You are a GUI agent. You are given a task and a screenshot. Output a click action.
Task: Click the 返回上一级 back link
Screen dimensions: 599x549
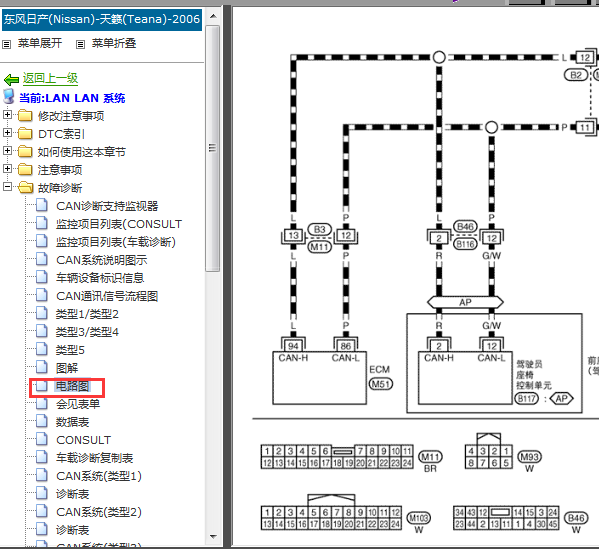pos(50,78)
